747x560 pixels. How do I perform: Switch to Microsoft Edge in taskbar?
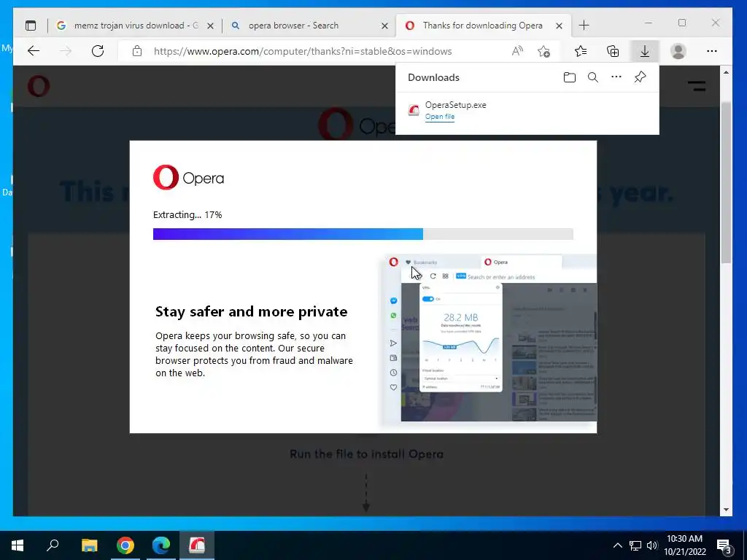(161, 545)
